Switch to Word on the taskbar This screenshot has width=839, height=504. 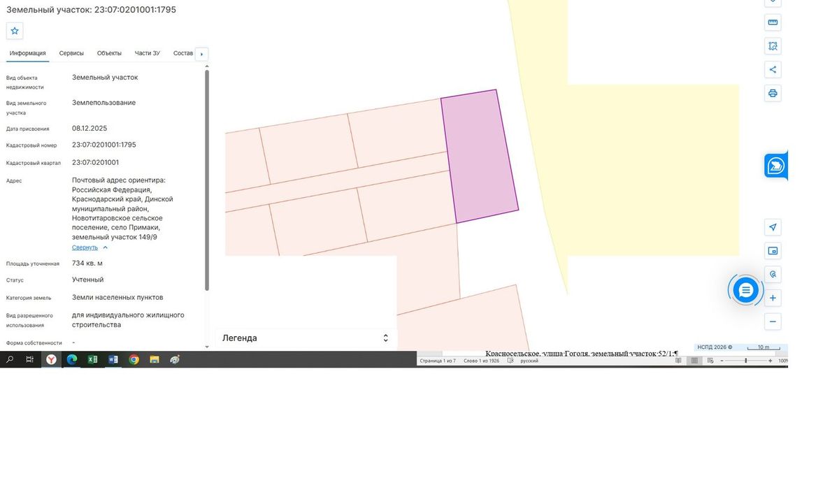tap(113, 359)
